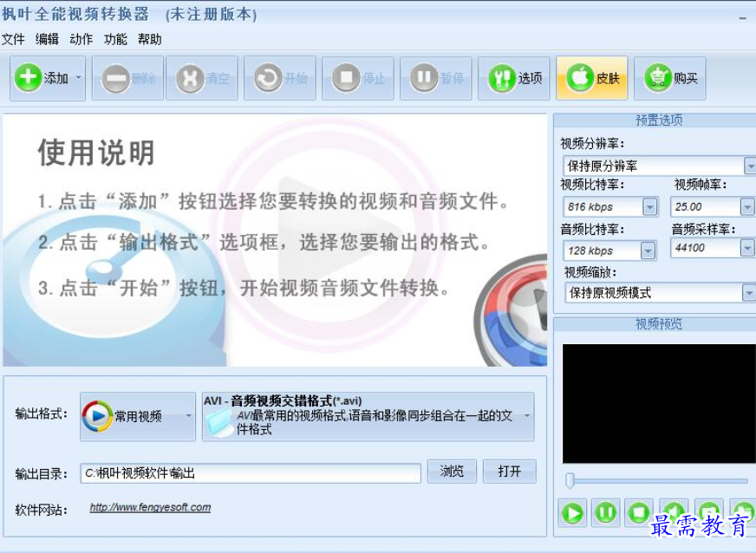Expand the 视频比特率 816 kbps dropdown
Image resolution: width=756 pixels, height=553 pixels.
[649, 207]
